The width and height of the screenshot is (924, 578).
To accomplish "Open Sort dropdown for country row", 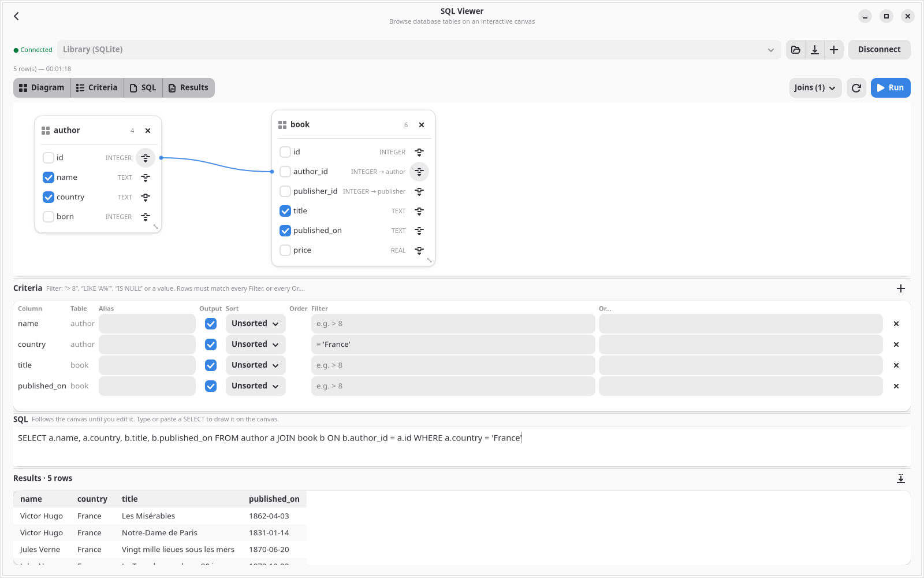I will pyautogui.click(x=255, y=344).
